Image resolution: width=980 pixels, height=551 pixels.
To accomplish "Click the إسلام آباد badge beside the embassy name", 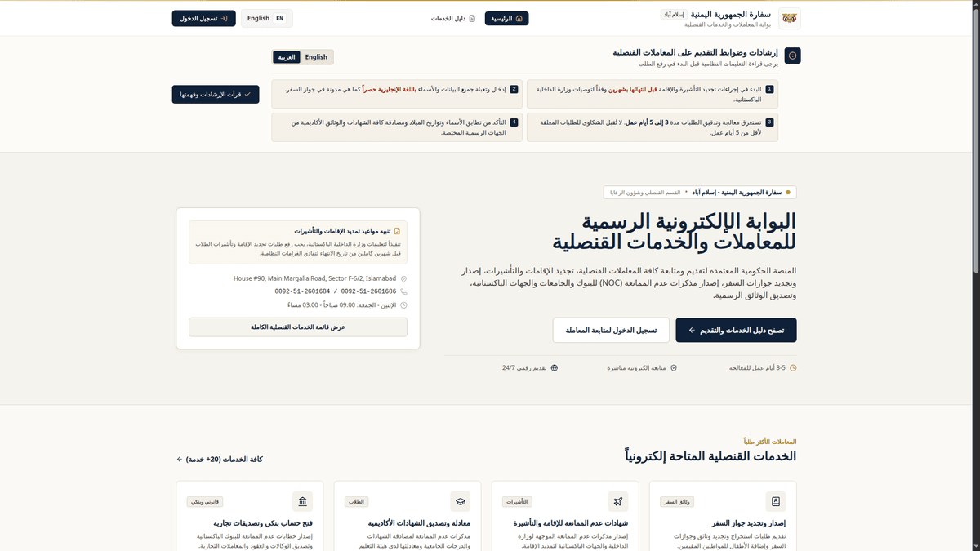I will pos(673,15).
